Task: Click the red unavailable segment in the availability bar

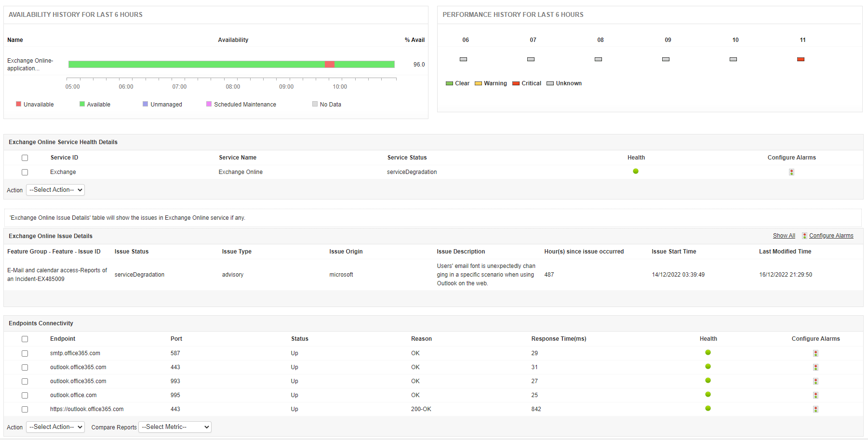Action: pyautogui.click(x=329, y=64)
